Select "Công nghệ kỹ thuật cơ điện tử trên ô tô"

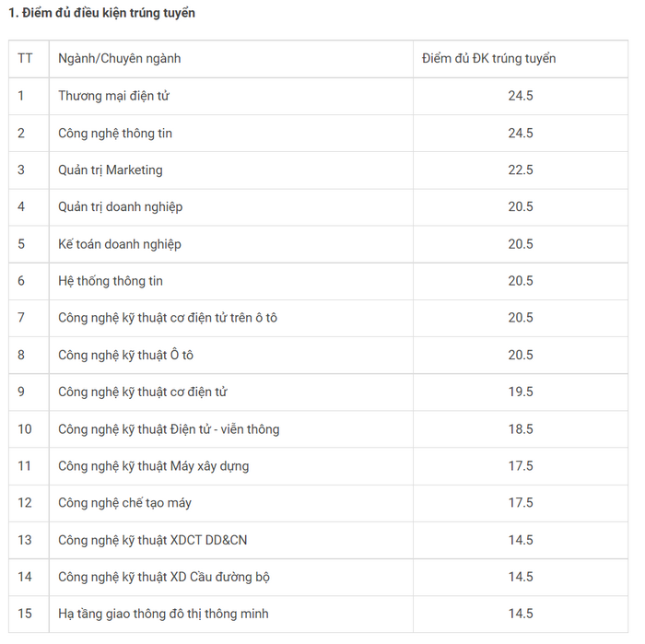point(168,318)
